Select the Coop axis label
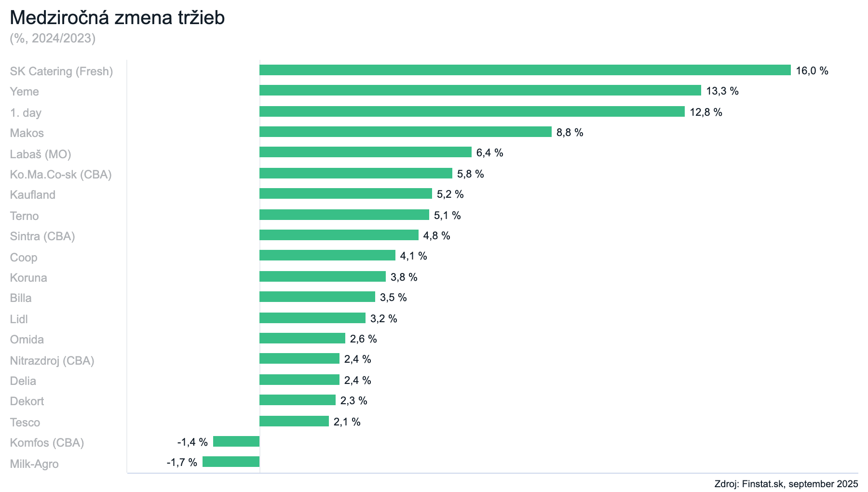The height and width of the screenshot is (492, 868). point(24,258)
